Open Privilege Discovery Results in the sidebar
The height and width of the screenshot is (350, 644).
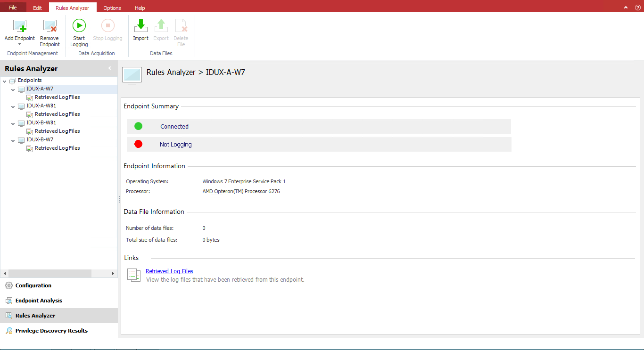[x=51, y=331]
